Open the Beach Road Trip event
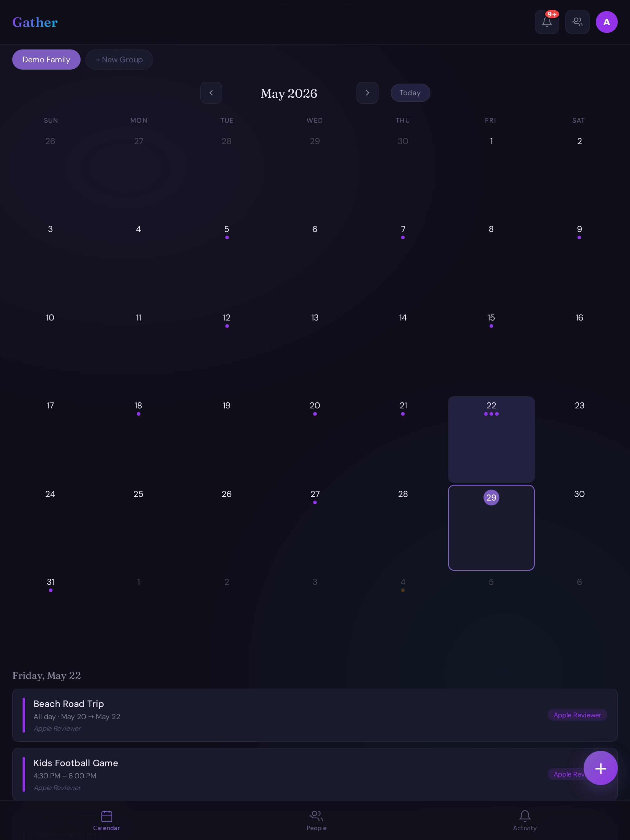630x840 pixels. [x=315, y=715]
